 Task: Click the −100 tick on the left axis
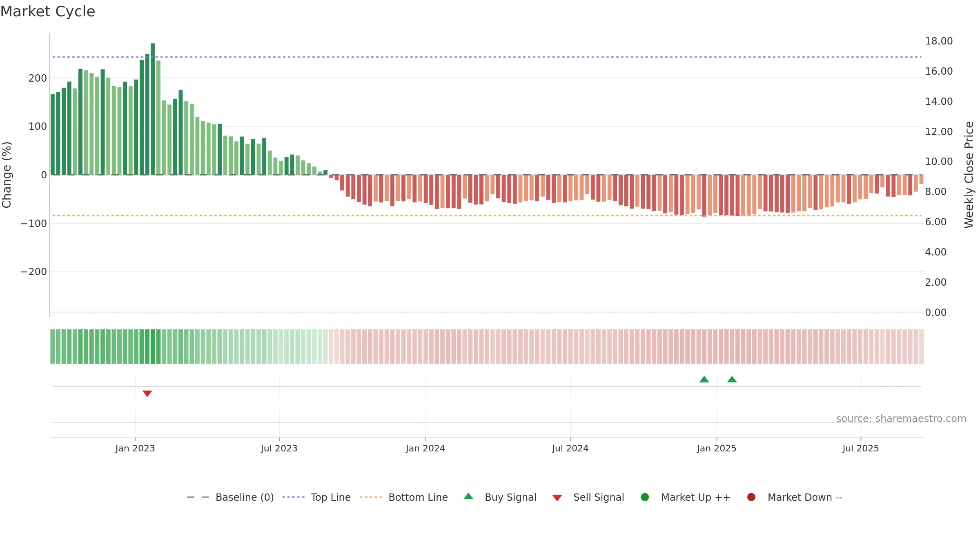pos(34,223)
